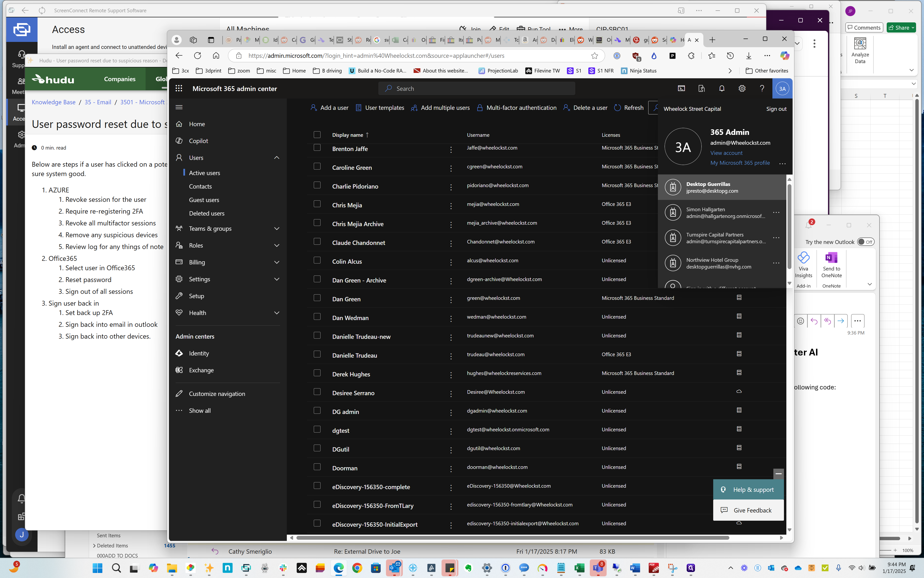
Task: Open more actions for Brenton Jaffe
Action: [451, 150]
